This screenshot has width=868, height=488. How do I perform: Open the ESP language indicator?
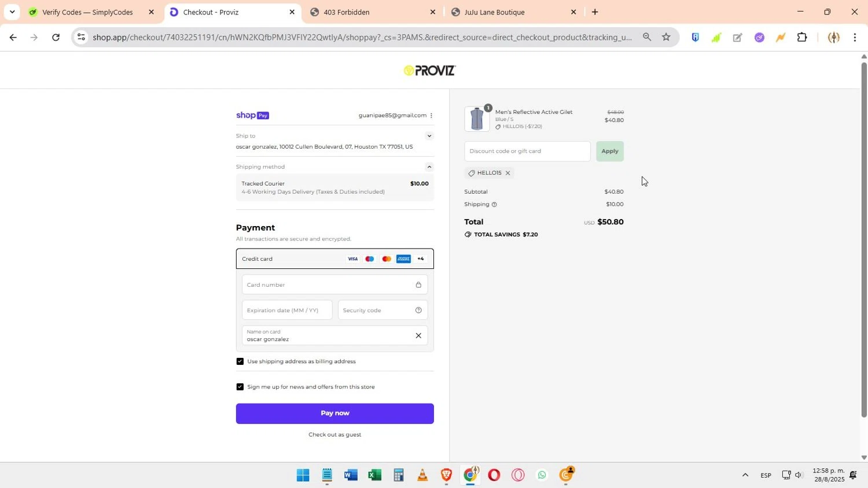[766, 475]
